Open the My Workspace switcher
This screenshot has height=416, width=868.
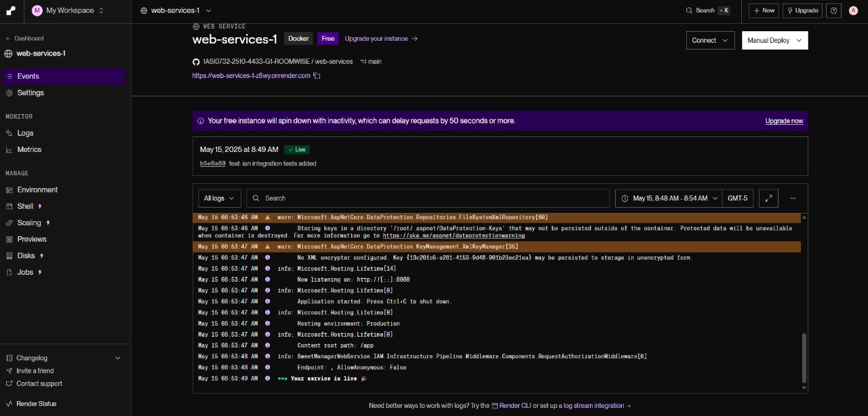point(68,10)
